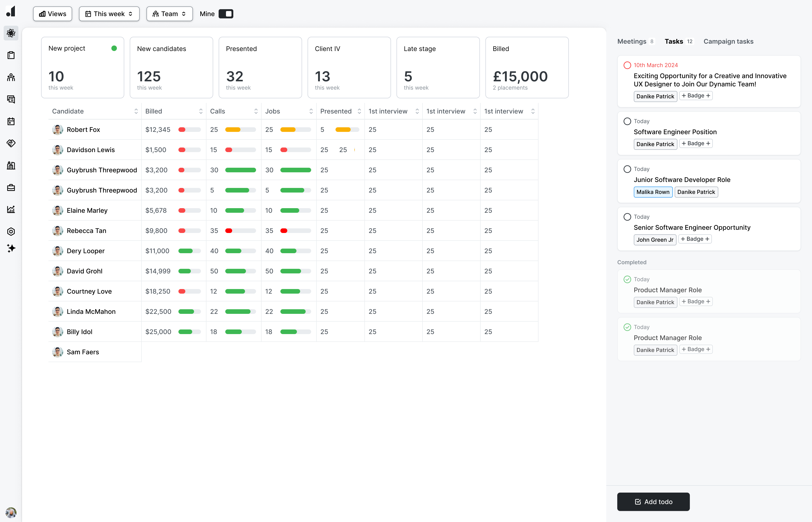The height and width of the screenshot is (522, 812).
Task: Open the This week date dropdown
Action: (109, 14)
